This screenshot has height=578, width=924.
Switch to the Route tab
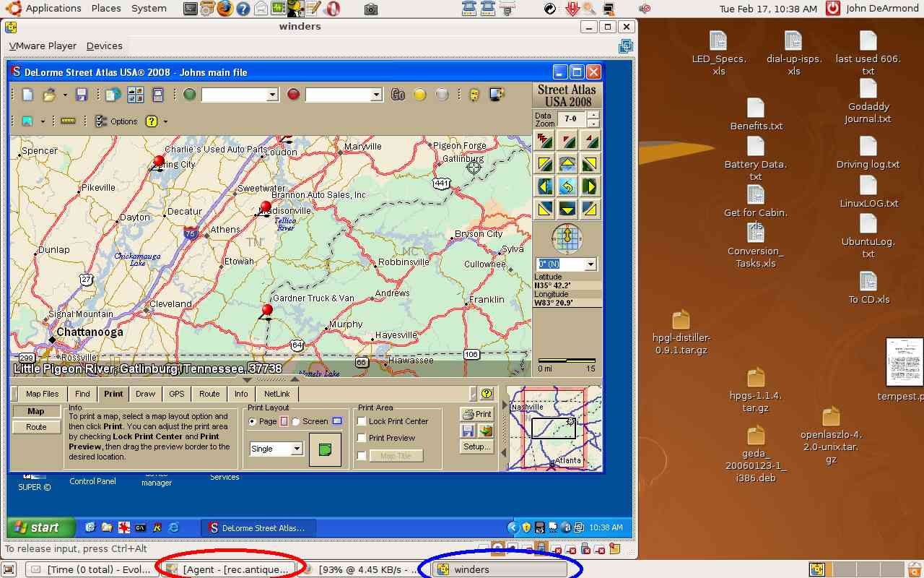[209, 394]
